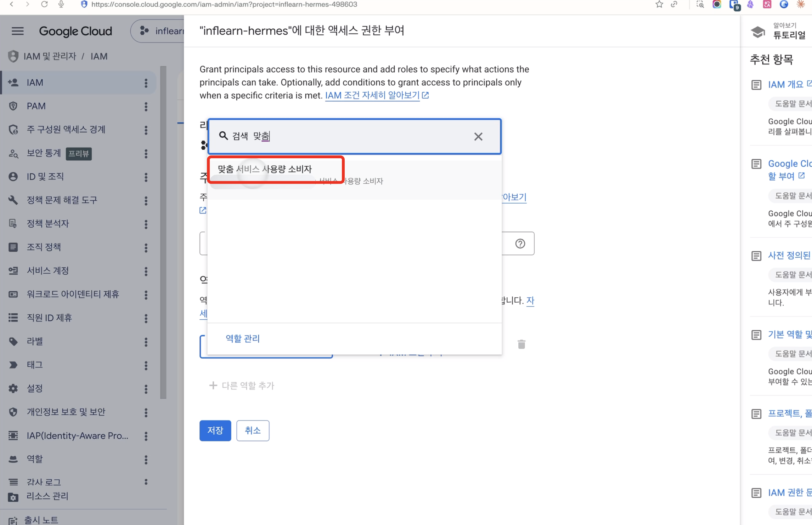Open more options for ID 및 조직
Image resolution: width=812 pixels, height=525 pixels.
[x=146, y=177]
